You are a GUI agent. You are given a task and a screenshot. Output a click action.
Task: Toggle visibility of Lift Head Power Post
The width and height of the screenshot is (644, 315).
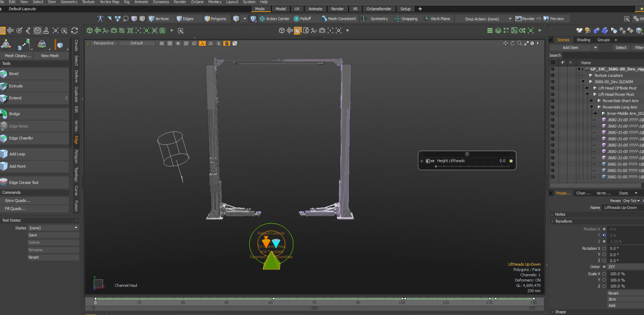(x=552, y=95)
